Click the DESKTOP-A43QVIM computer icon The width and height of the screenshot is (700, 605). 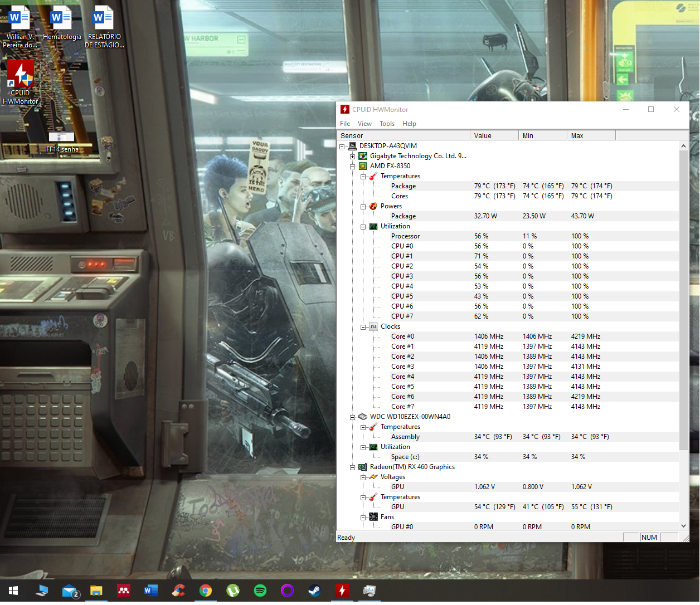coord(352,146)
